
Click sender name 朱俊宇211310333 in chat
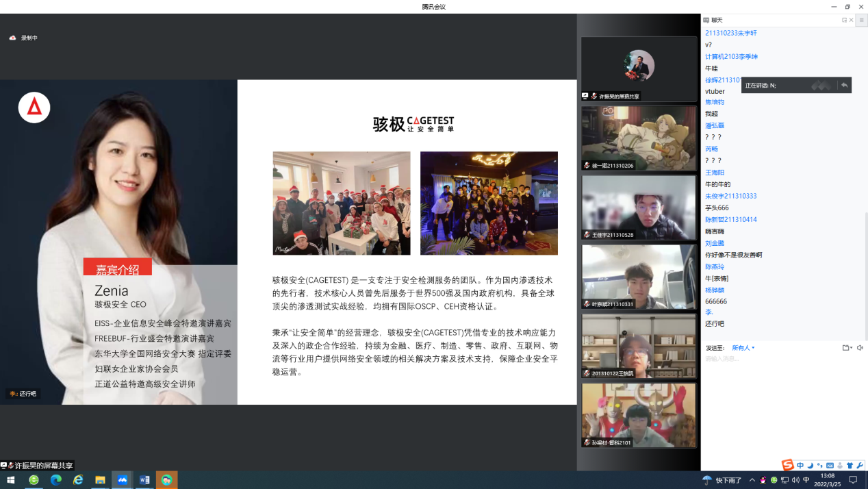click(x=730, y=196)
